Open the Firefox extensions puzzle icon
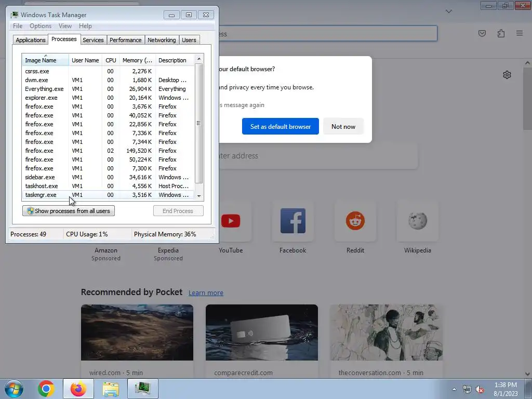Image resolution: width=532 pixels, height=399 pixels. pyautogui.click(x=501, y=33)
